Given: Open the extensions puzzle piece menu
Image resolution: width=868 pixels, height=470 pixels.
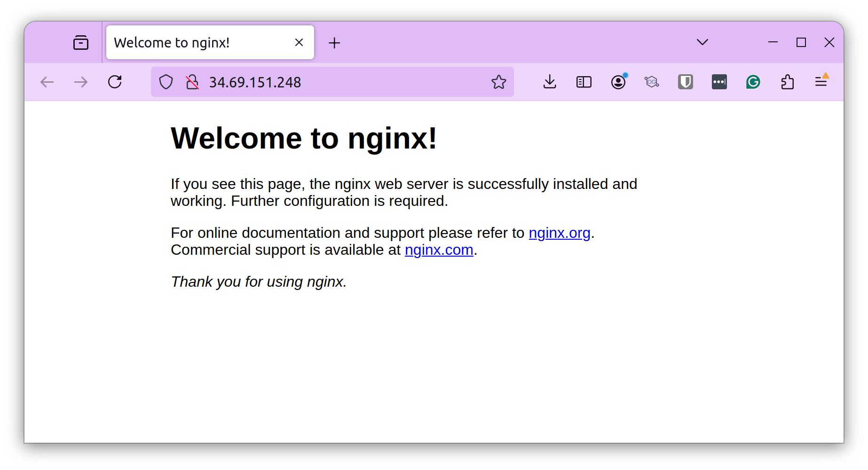Looking at the screenshot, I should tap(788, 82).
